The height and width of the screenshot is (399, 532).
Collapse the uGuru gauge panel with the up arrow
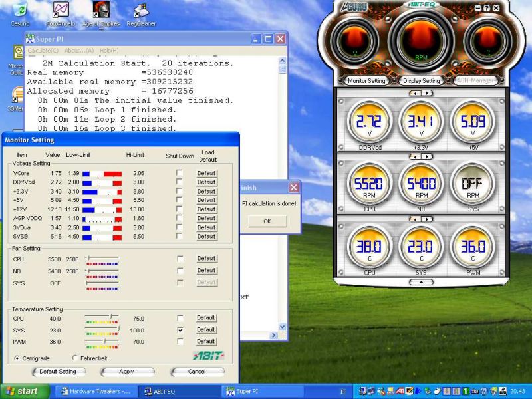421,282
